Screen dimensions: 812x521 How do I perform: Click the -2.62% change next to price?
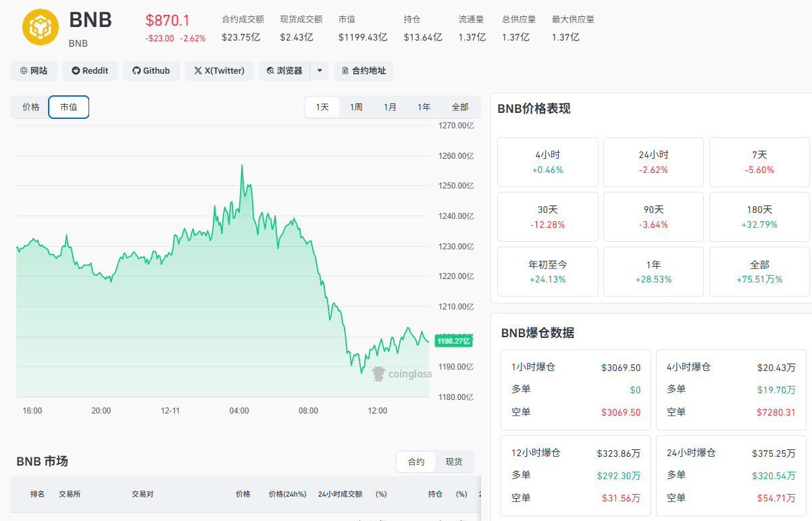tap(193, 39)
